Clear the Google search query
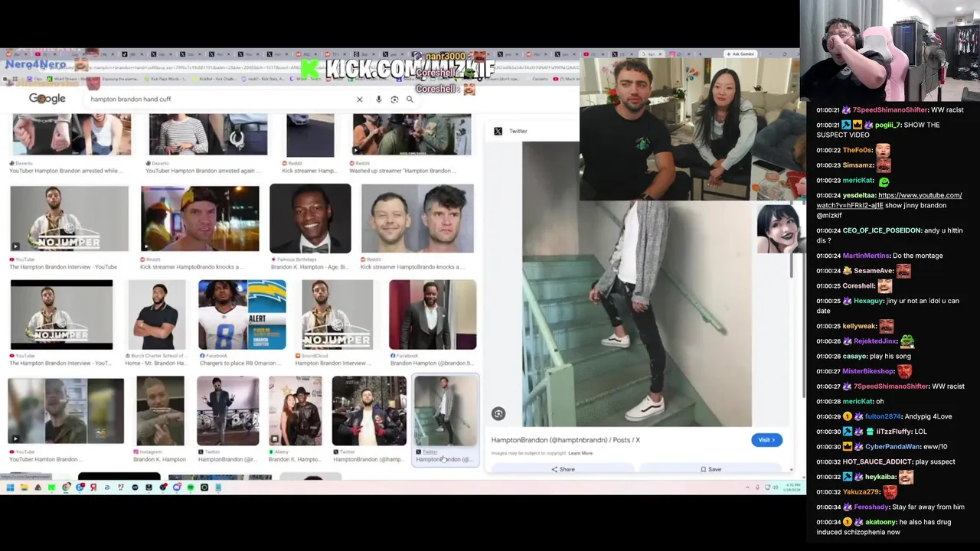980x551 pixels. click(x=359, y=99)
